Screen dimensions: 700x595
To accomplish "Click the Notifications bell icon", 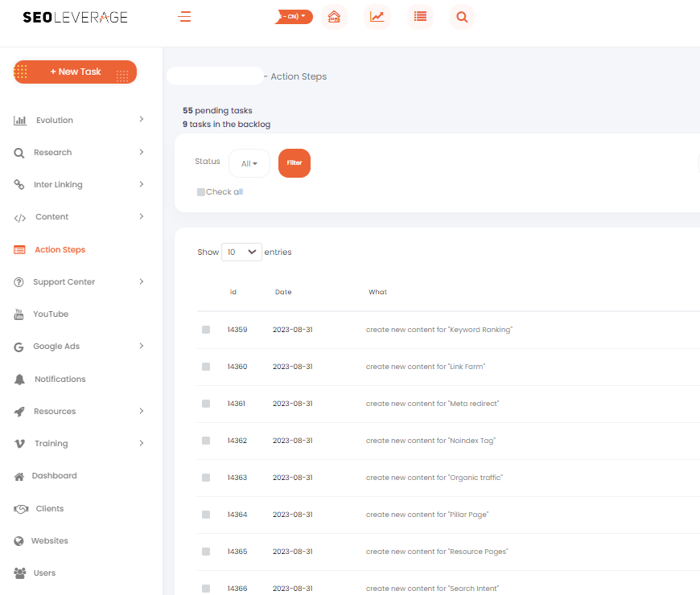I will [x=19, y=380].
